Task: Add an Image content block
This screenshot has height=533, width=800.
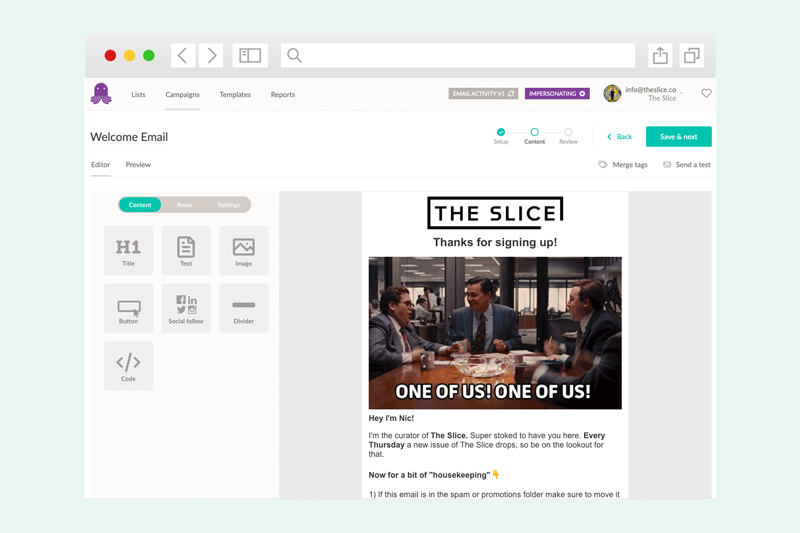Action: click(244, 250)
